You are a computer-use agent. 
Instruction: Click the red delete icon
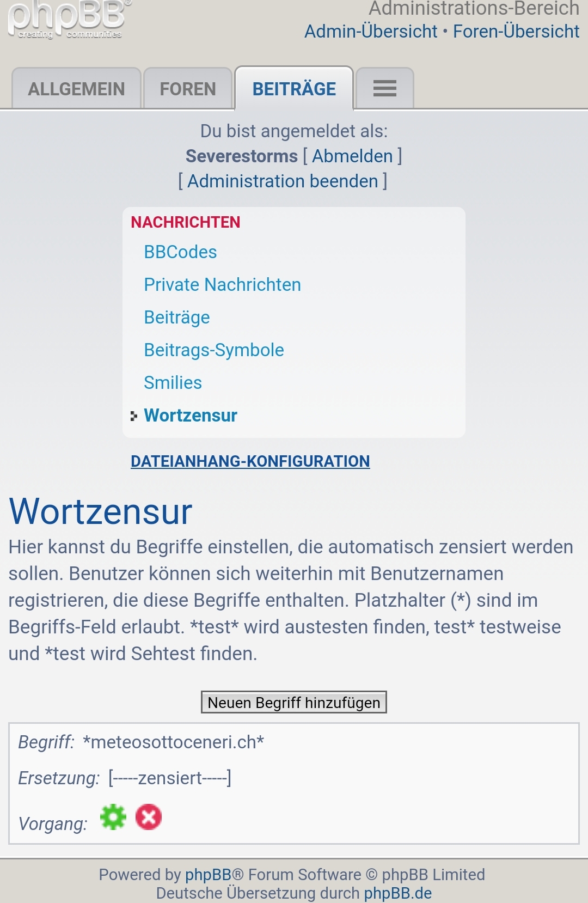click(x=149, y=817)
